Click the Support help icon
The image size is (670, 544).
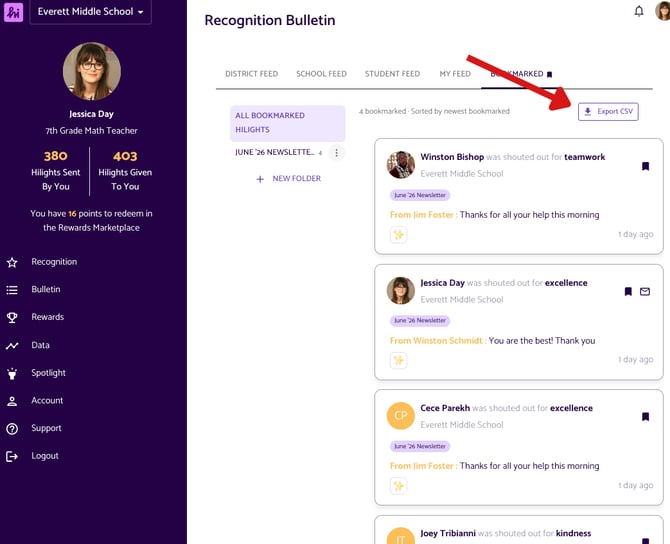pyautogui.click(x=12, y=429)
